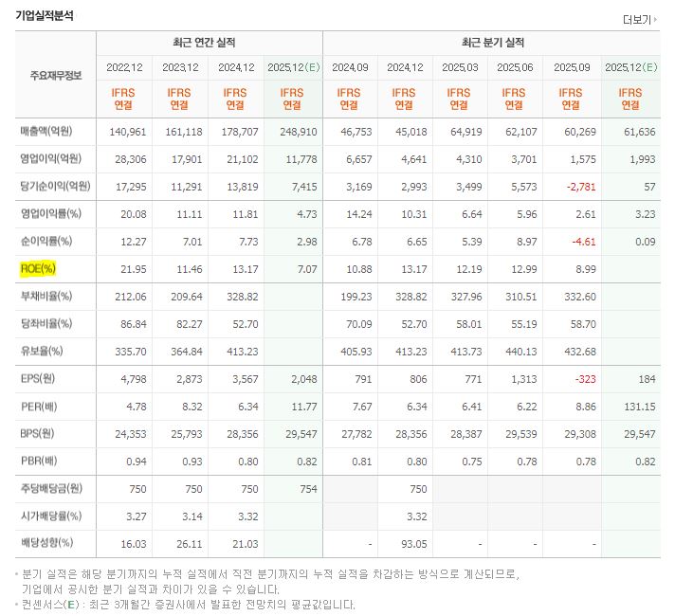Click the PBR(배) row label
Viewport: 675px width, 616px height.
point(39,461)
